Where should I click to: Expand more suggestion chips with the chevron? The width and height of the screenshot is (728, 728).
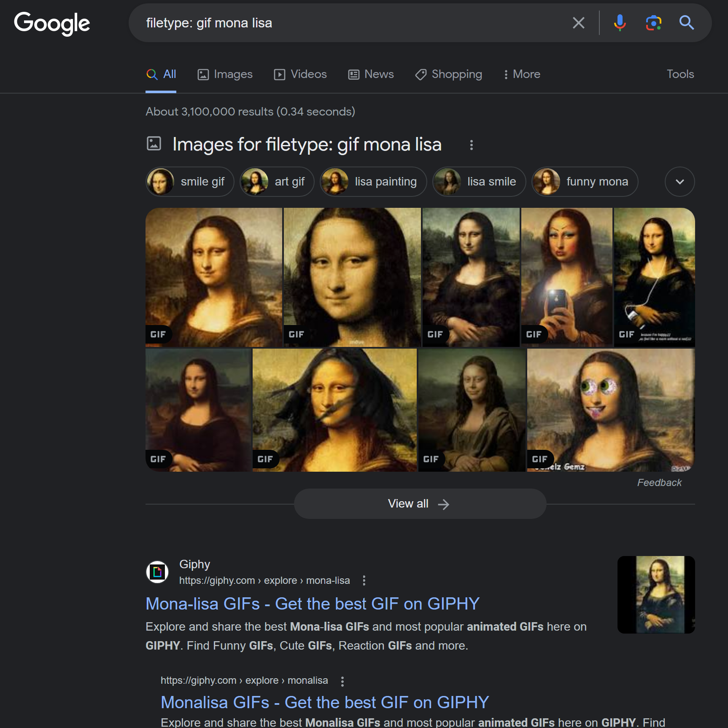click(679, 182)
